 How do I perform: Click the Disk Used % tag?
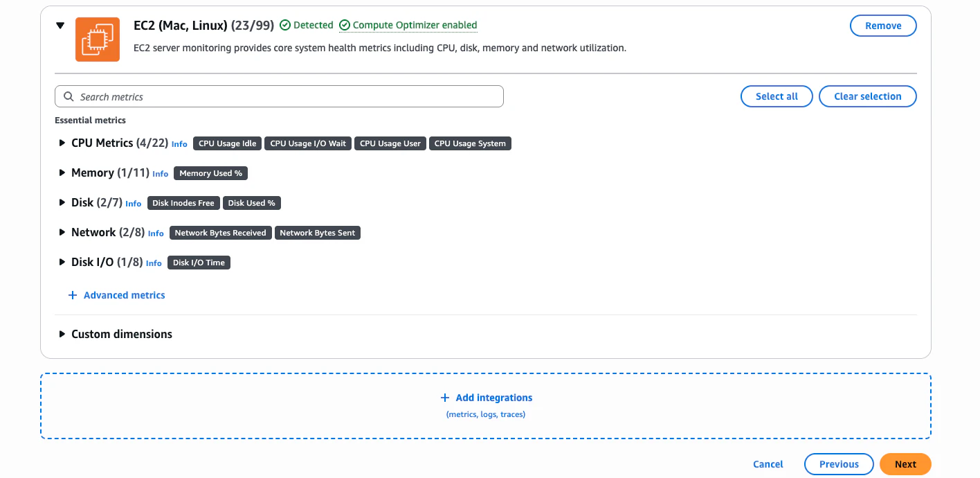[x=252, y=203]
